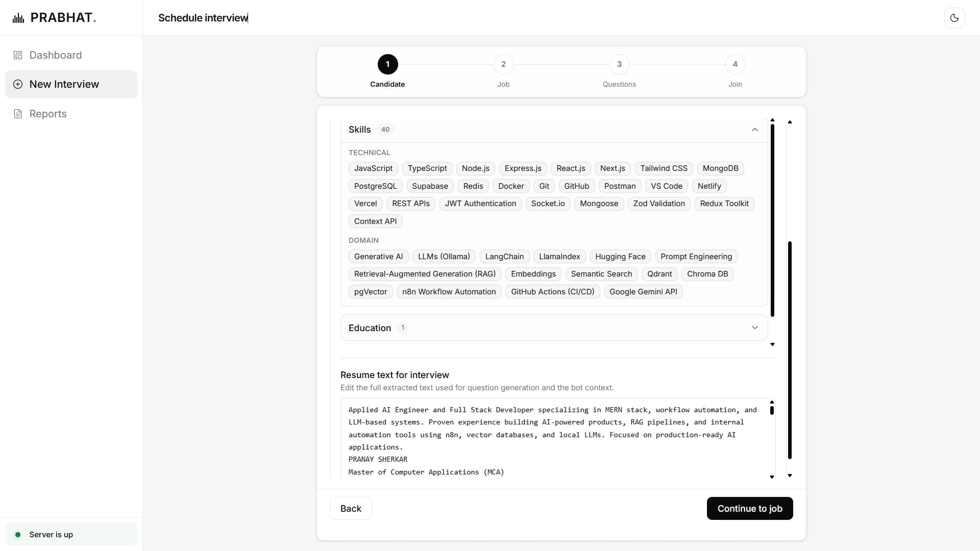Click the outer panel scrollbar thumb
This screenshot has width=980, height=551.
(790, 350)
